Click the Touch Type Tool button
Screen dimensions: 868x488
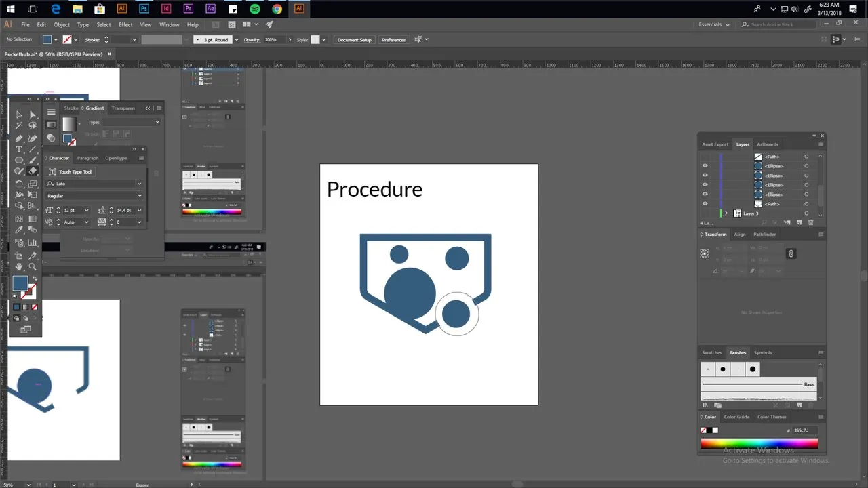click(71, 172)
